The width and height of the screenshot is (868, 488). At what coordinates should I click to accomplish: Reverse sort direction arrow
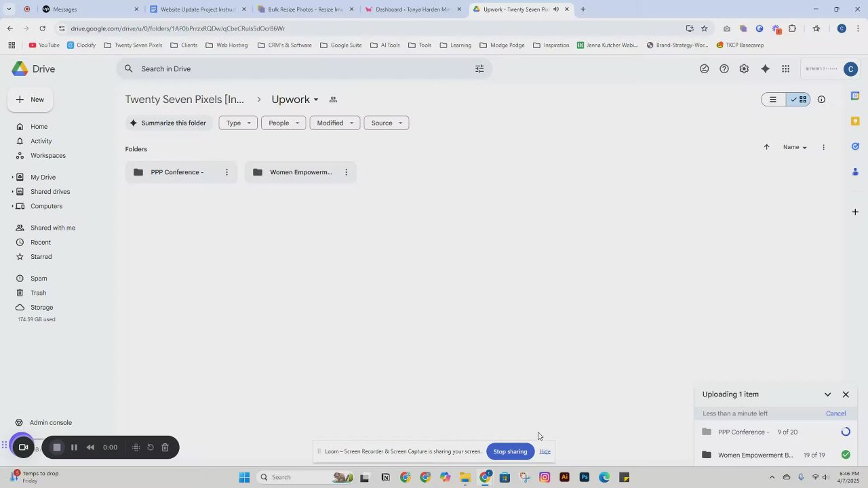click(x=766, y=147)
